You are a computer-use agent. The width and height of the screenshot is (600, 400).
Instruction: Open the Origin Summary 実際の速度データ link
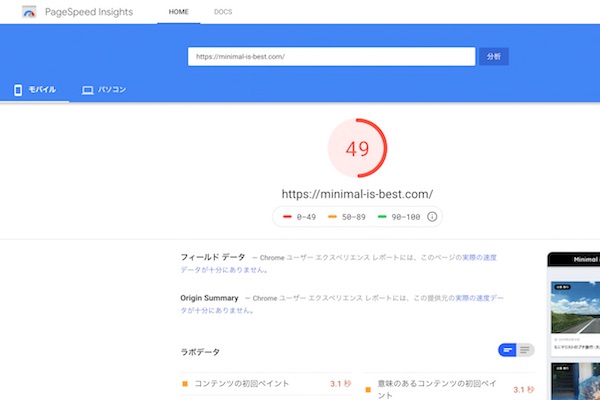pos(479,298)
